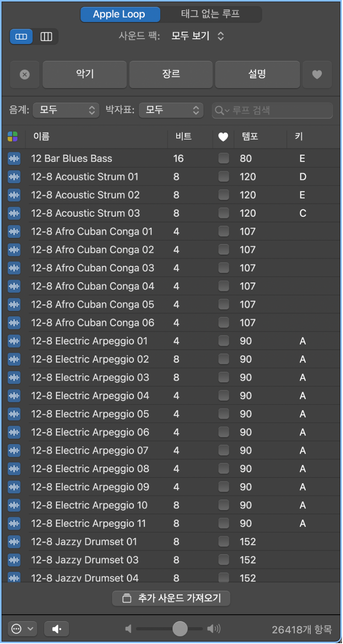This screenshot has width=343, height=644.
Task: Open the 사운드 팩 모두 보기 popup
Action: [x=197, y=36]
